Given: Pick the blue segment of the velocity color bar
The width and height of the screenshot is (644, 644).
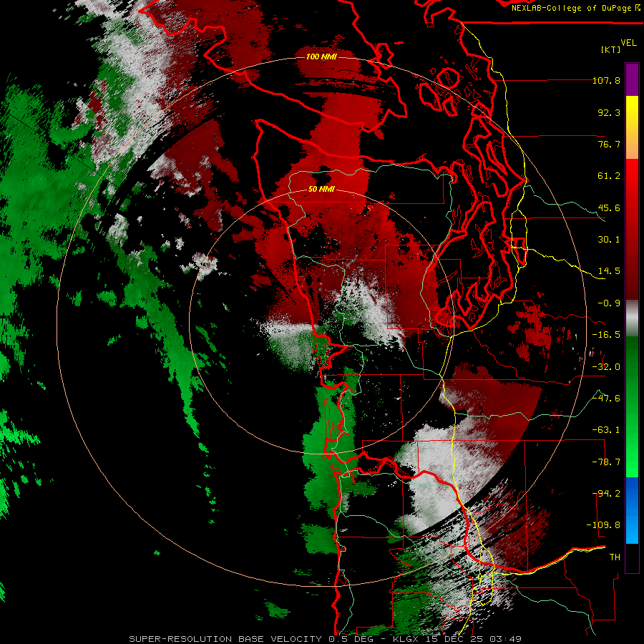Looking at the screenshot, I should (x=632, y=510).
